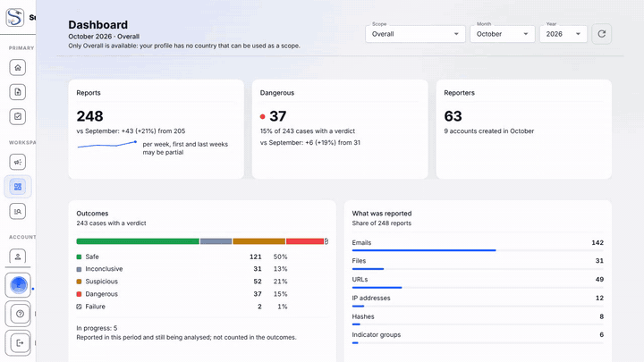
Task: Click the red dot beside Dangerous count 37
Action: coord(262,116)
